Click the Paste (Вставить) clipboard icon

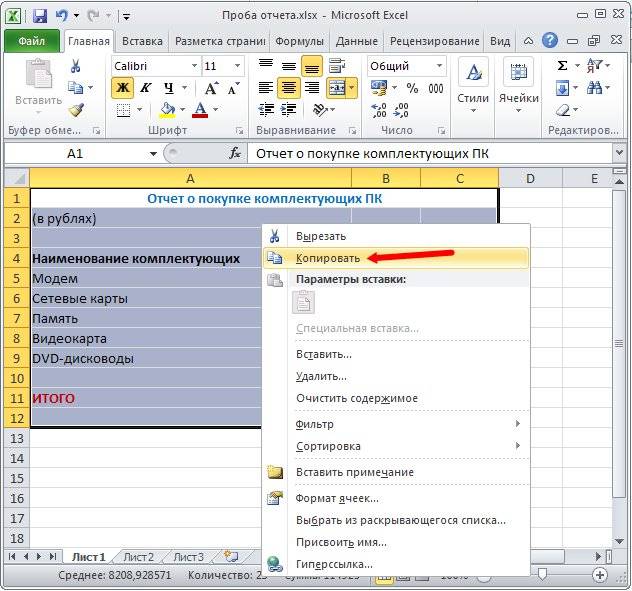pyautogui.click(x=39, y=74)
